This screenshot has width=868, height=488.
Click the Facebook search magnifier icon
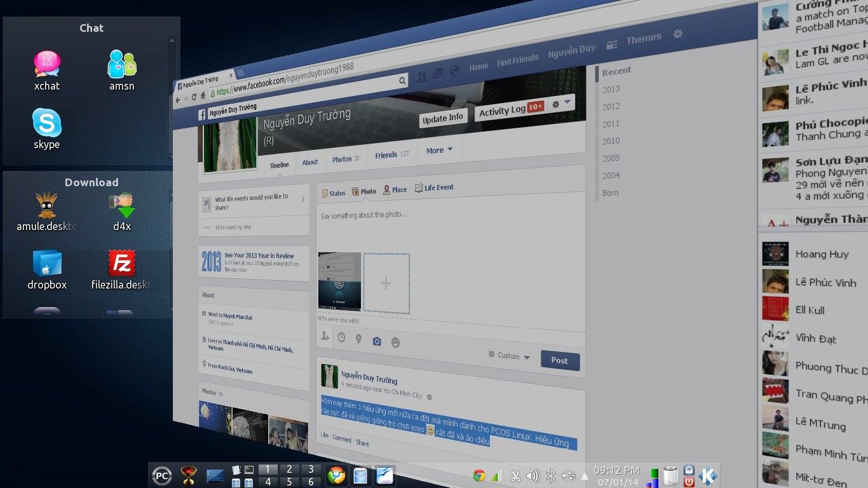402,81
